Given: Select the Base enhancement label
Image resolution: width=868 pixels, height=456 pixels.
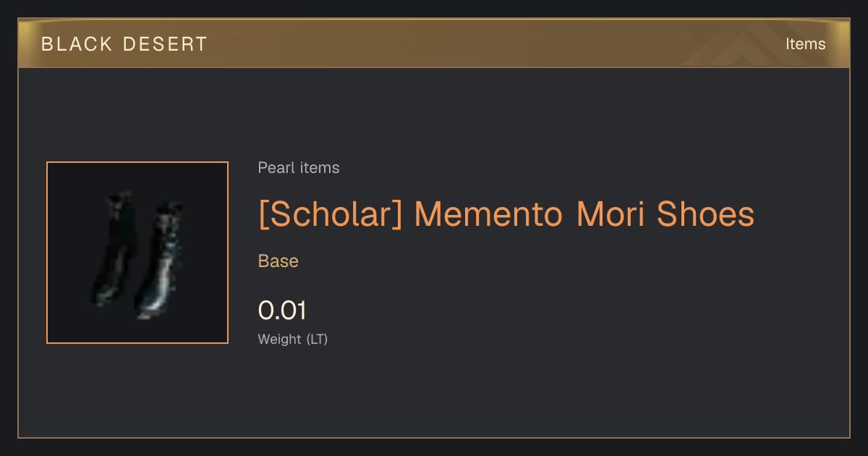Looking at the screenshot, I should [x=278, y=261].
